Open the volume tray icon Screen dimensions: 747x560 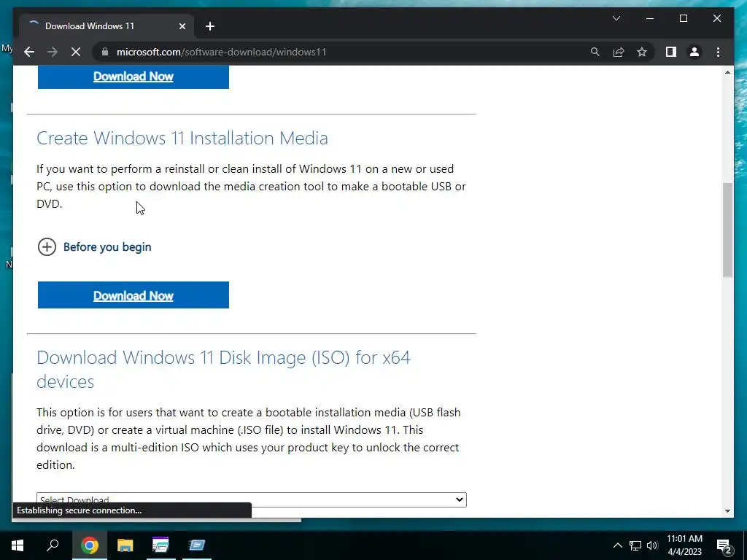[652, 545]
